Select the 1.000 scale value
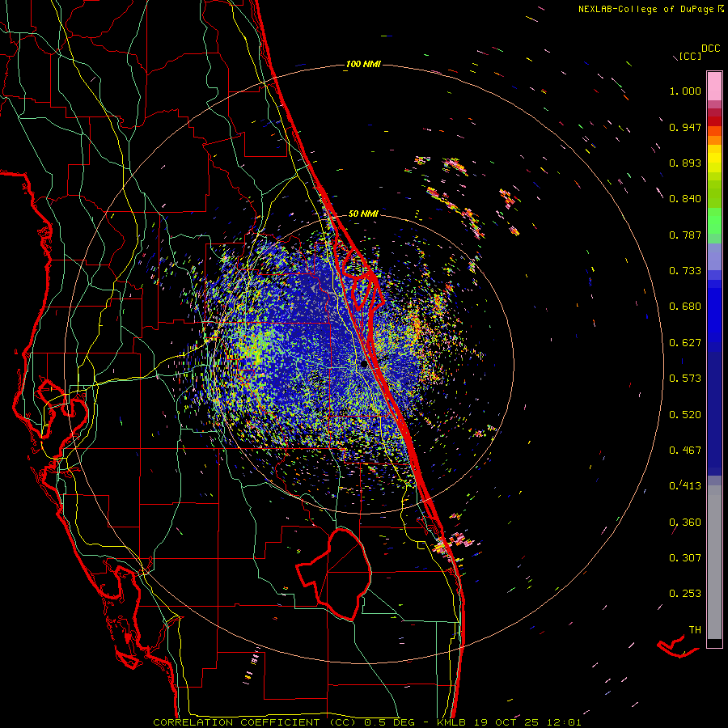Image resolution: width=728 pixels, height=728 pixels. pos(685,91)
